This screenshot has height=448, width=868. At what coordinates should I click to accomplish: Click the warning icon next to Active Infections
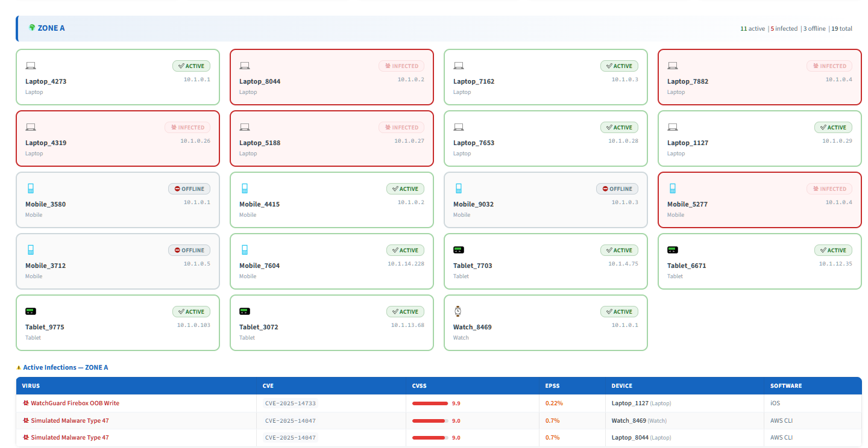pos(19,367)
